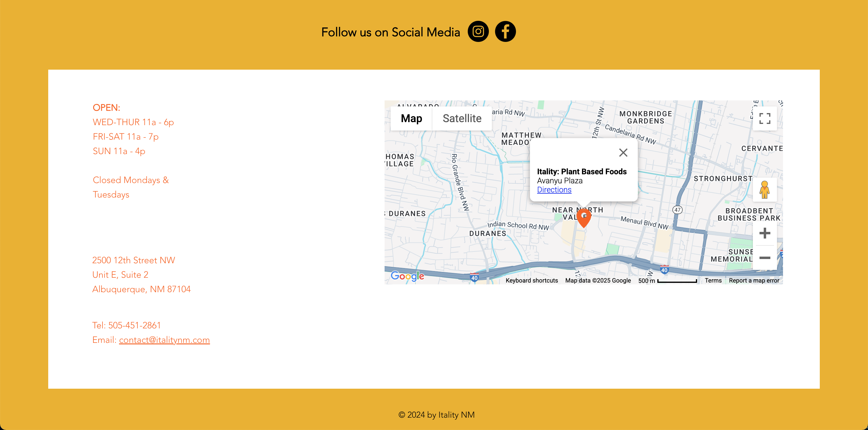Open the map Terms link
The width and height of the screenshot is (868, 430).
[713, 281]
